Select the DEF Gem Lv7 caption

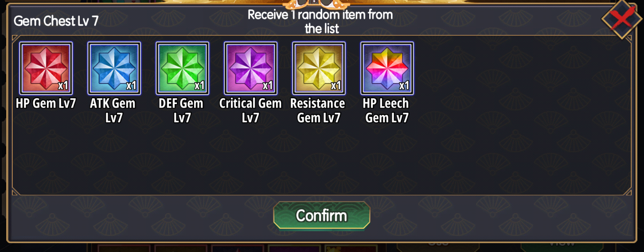click(x=181, y=111)
